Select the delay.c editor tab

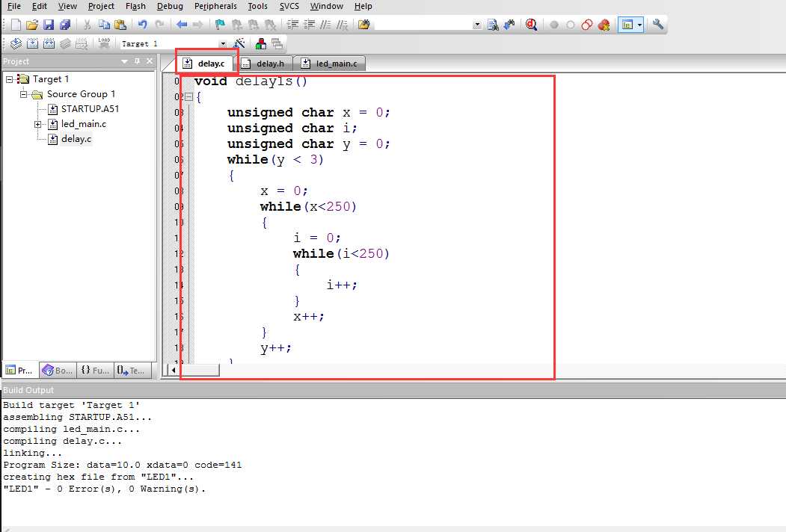206,64
